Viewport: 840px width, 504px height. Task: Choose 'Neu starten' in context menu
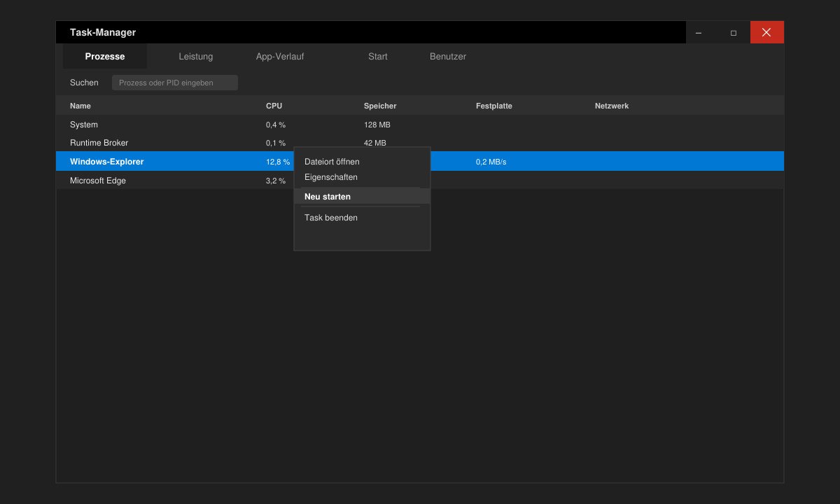click(x=362, y=197)
